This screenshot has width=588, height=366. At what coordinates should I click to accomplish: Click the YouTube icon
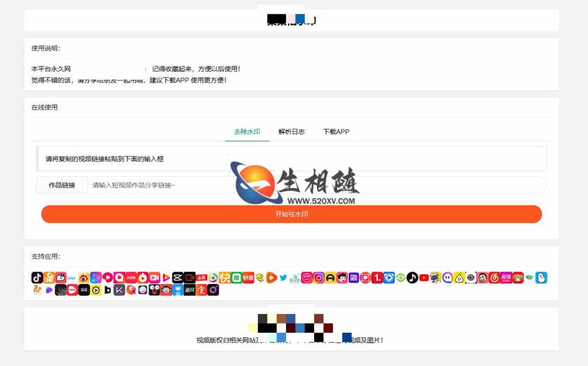(425, 278)
